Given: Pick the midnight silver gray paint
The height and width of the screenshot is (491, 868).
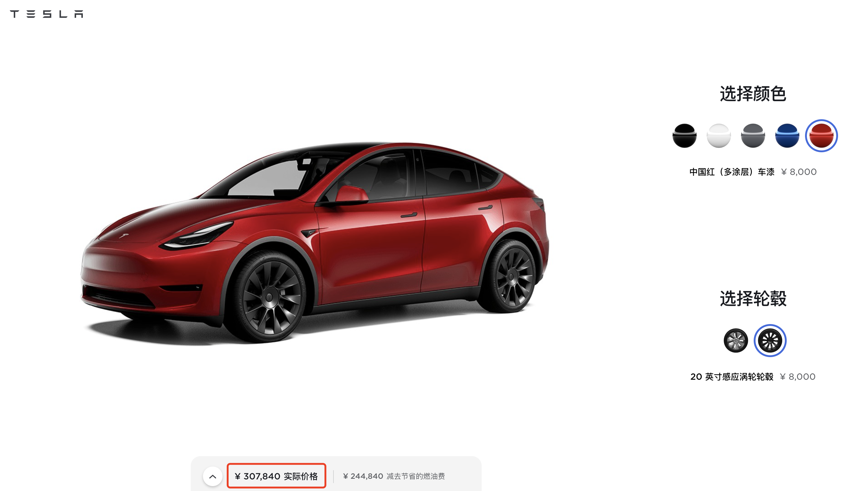Looking at the screenshot, I should pyautogui.click(x=753, y=135).
